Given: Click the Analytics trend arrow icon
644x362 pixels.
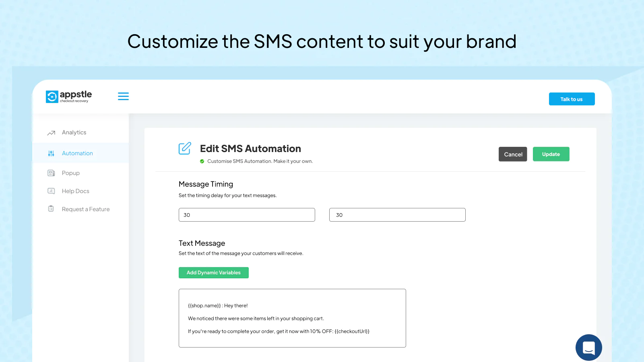Looking at the screenshot, I should [51, 133].
